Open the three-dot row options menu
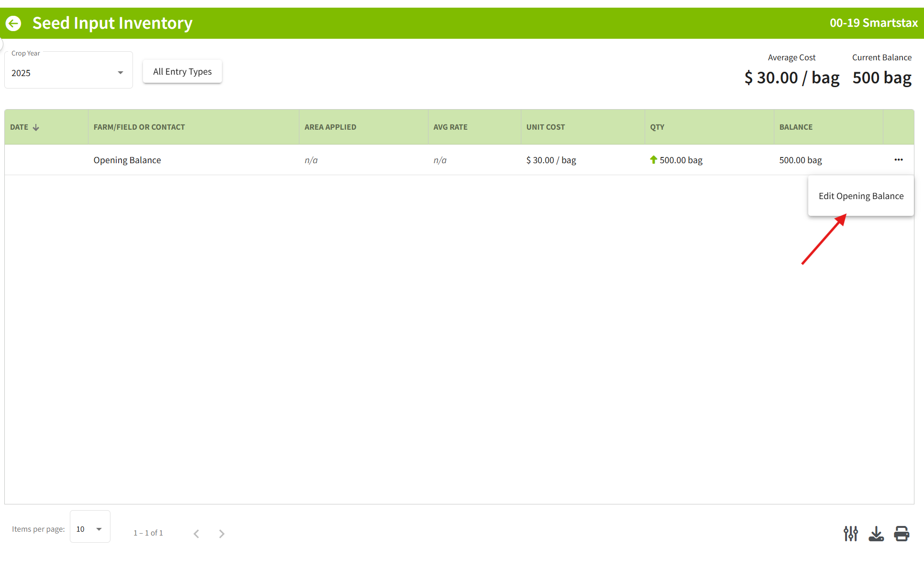 pyautogui.click(x=898, y=160)
